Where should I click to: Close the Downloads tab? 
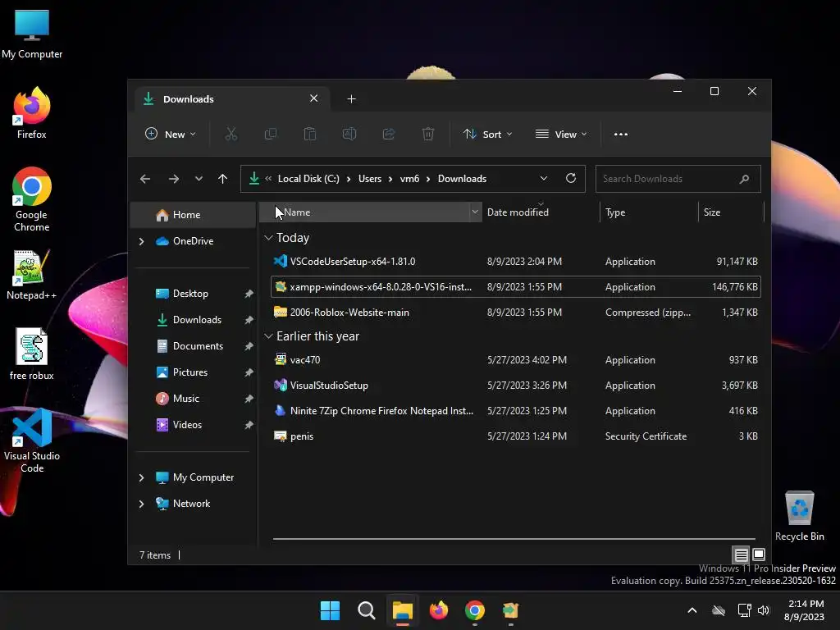pos(314,98)
